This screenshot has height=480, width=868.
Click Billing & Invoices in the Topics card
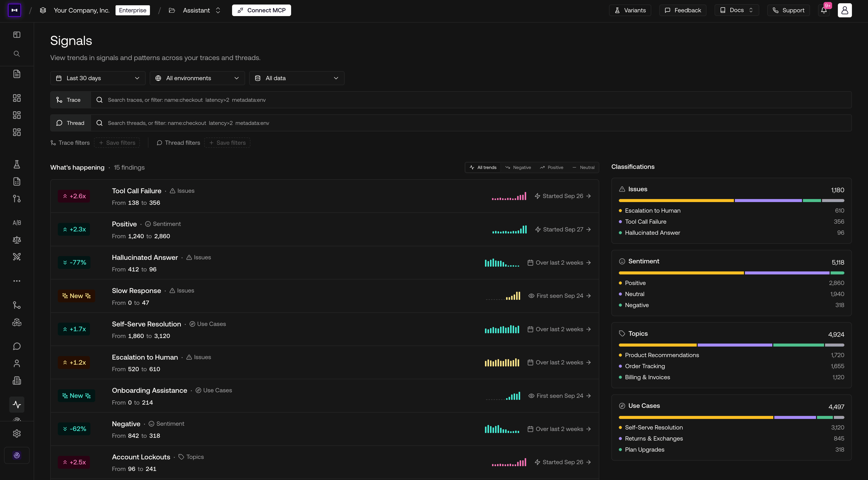[x=647, y=377]
